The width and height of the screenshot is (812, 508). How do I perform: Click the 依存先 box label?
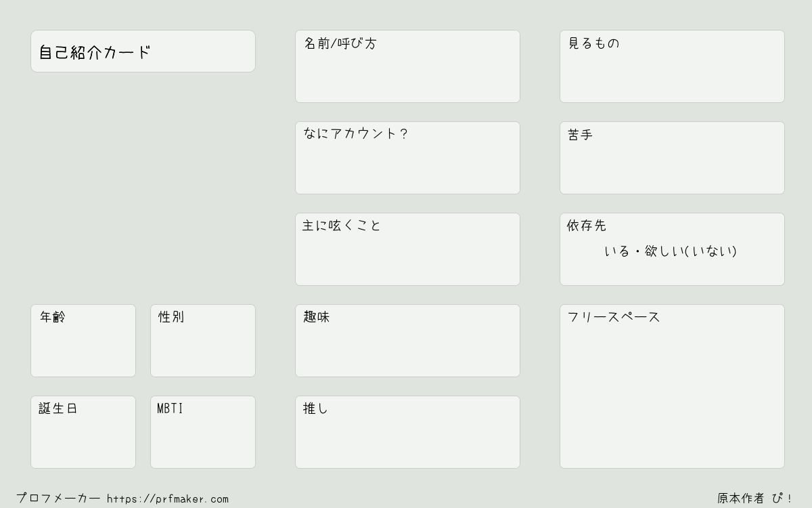click(x=586, y=226)
